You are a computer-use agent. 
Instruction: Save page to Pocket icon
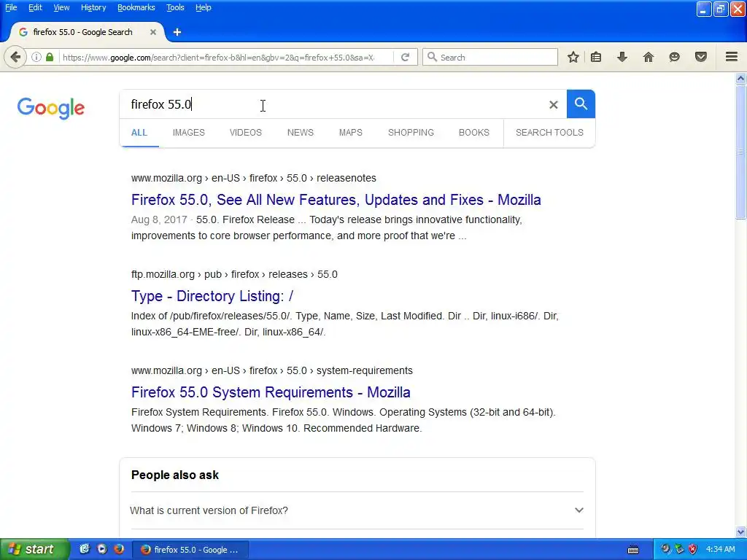pos(701,57)
